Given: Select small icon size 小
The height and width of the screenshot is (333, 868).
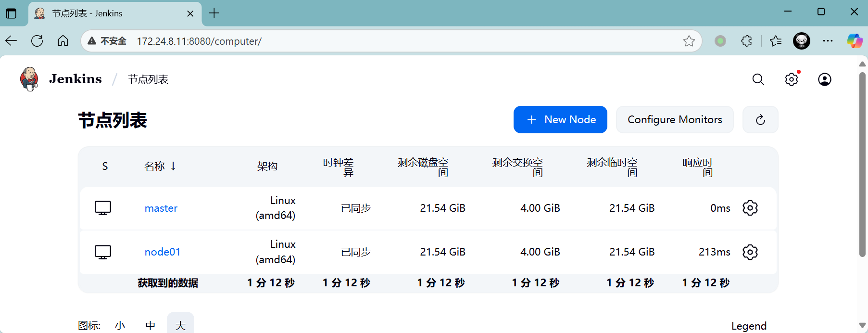Looking at the screenshot, I should click(120, 326).
